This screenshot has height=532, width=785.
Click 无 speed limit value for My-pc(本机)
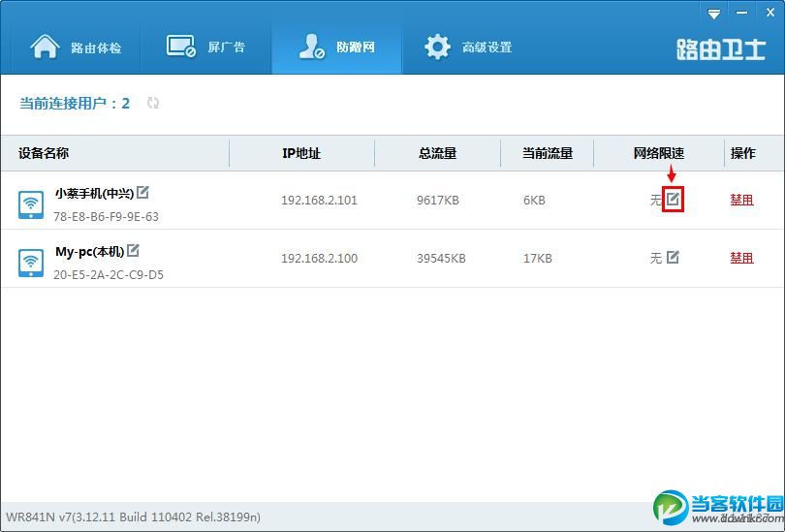pyautogui.click(x=656, y=258)
